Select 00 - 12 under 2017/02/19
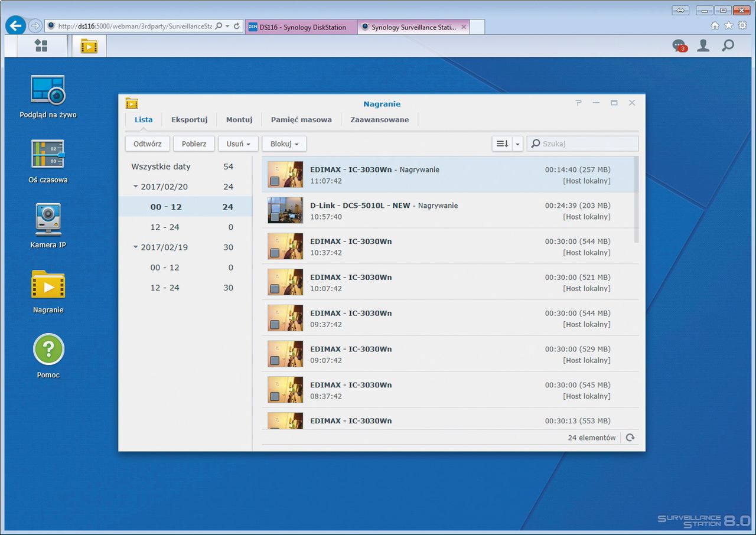Viewport: 756px width, 535px height. pyautogui.click(x=185, y=267)
